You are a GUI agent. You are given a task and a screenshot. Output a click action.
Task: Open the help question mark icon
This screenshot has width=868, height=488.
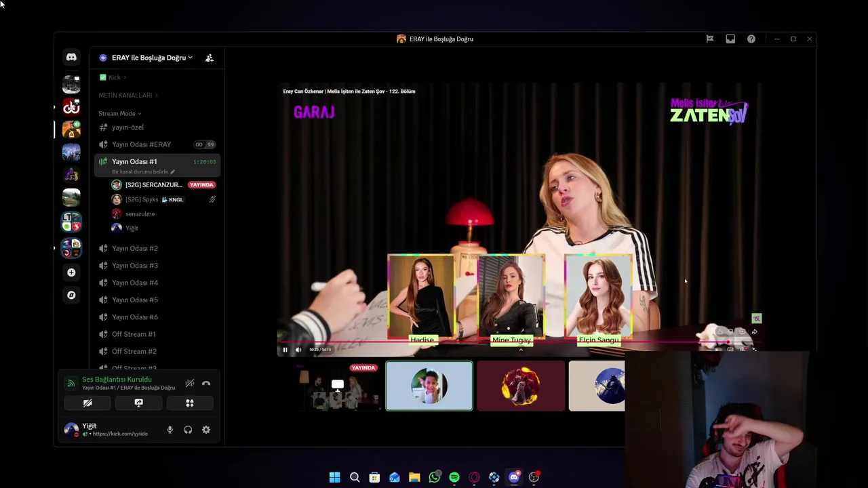751,39
